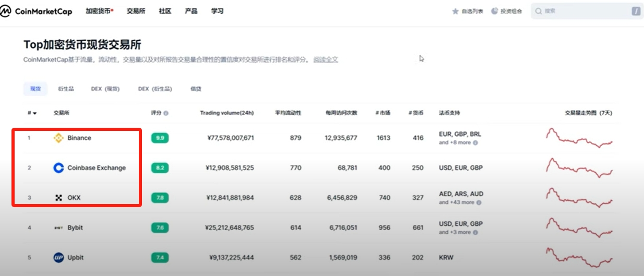The image size is (644, 276).
Task: Open the 加密货币 menu
Action: (x=99, y=11)
